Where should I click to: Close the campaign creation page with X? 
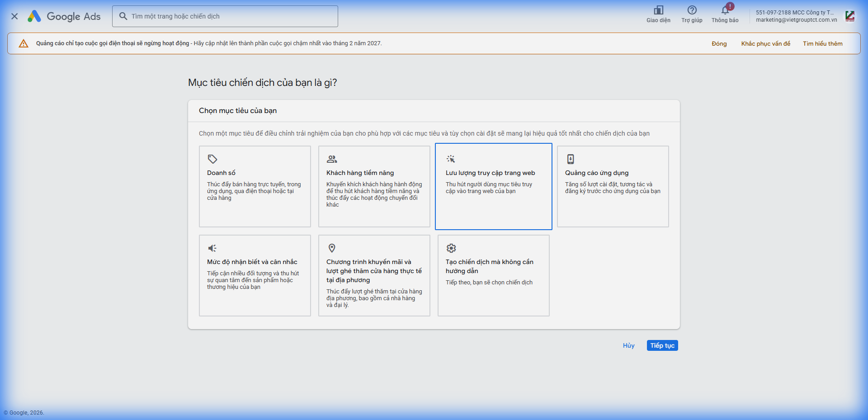14,16
